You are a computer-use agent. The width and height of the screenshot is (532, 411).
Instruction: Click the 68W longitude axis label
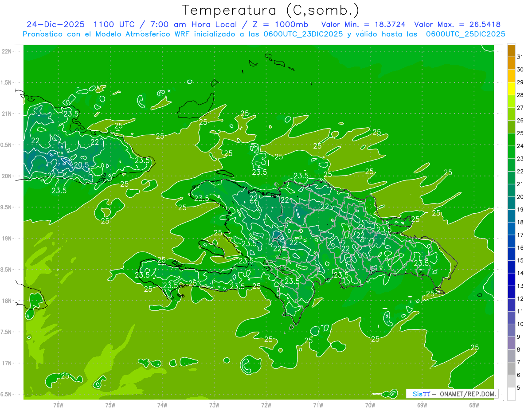474,405
